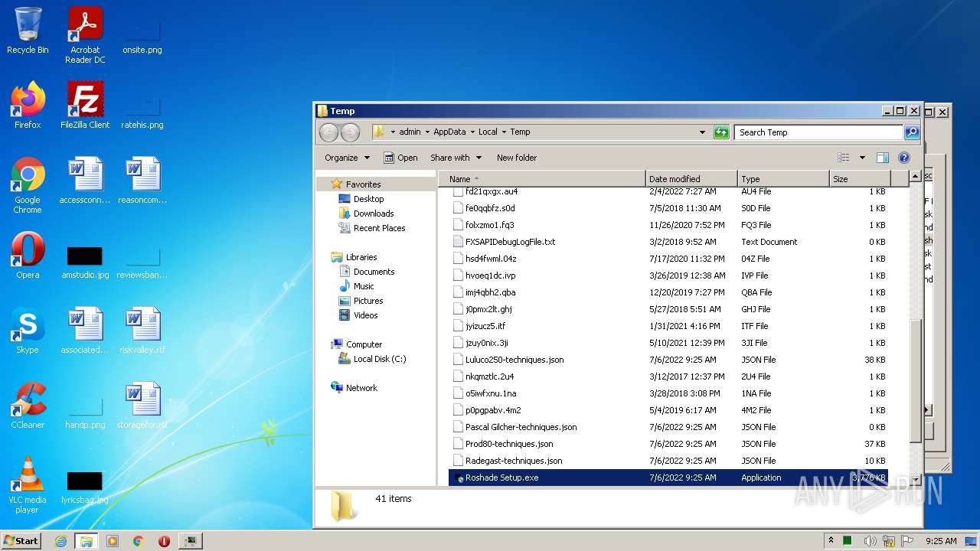980x551 pixels.
Task: Select storagefor.rtf desktop document
Action: click(142, 406)
